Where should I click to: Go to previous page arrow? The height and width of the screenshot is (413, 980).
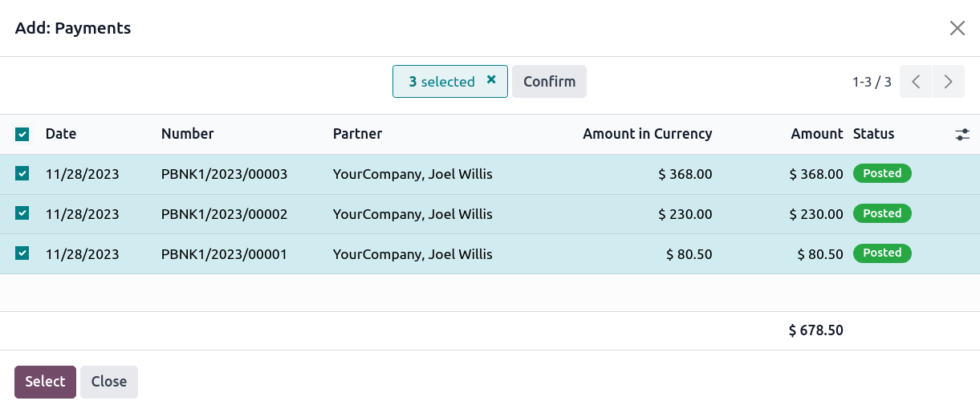(916, 82)
